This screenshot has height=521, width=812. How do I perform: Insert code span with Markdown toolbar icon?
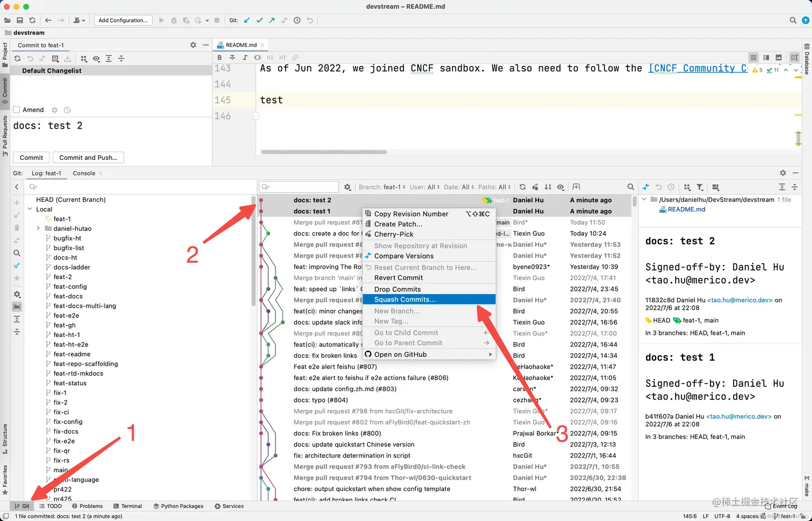257,57
